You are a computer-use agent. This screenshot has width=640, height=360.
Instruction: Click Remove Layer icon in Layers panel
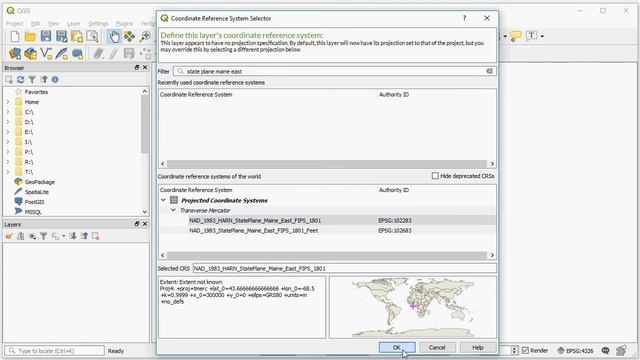96,236
